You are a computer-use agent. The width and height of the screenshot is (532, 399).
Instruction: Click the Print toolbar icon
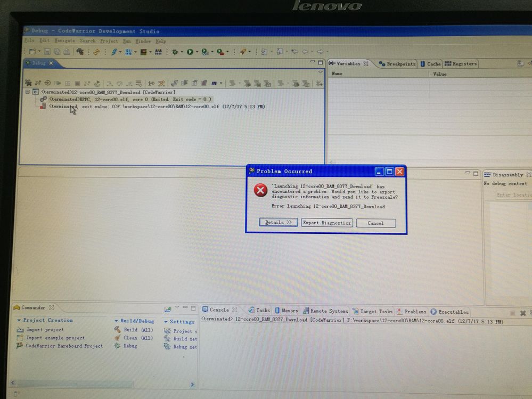67,52
